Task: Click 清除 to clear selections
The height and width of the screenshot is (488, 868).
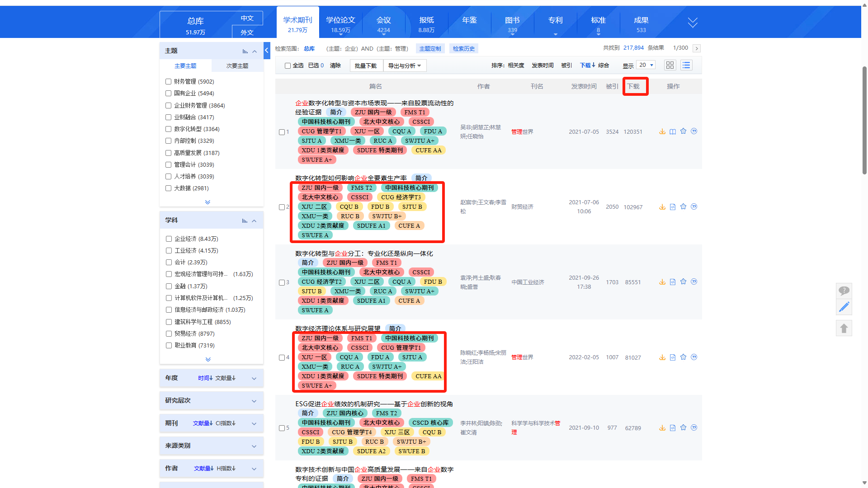Action: click(x=335, y=66)
